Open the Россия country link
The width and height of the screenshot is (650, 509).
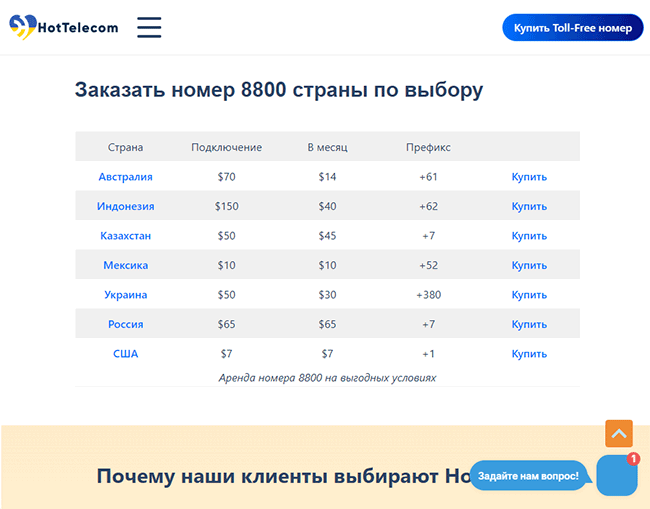point(125,324)
